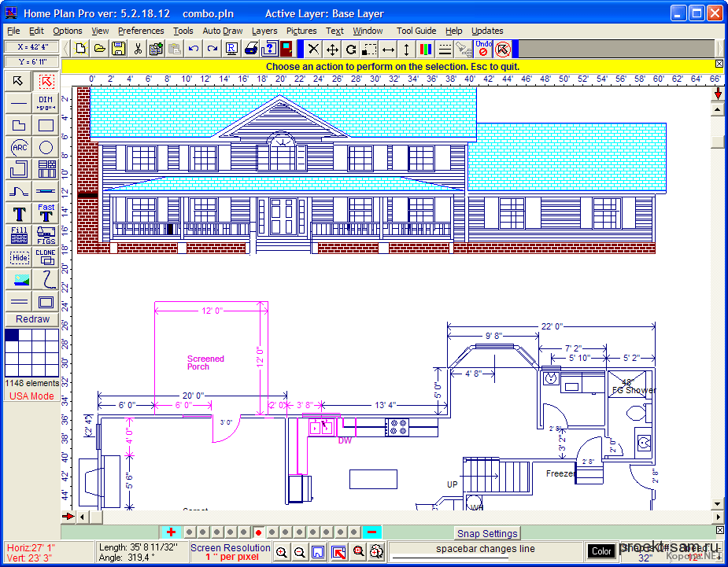Viewport: 728px width, 567px height.
Task: Open the window grid tool
Action: [x=46, y=169]
